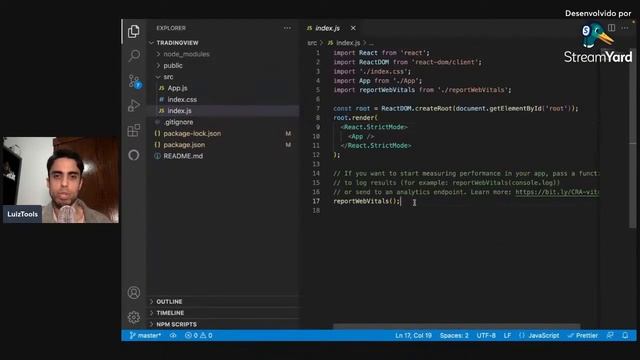Open the Accounts icon in activity bar
This screenshot has width=640, height=360.
click(x=134, y=293)
